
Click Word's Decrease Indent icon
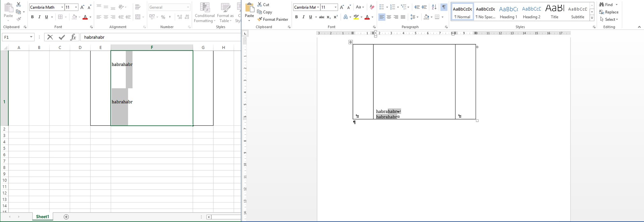[417, 7]
